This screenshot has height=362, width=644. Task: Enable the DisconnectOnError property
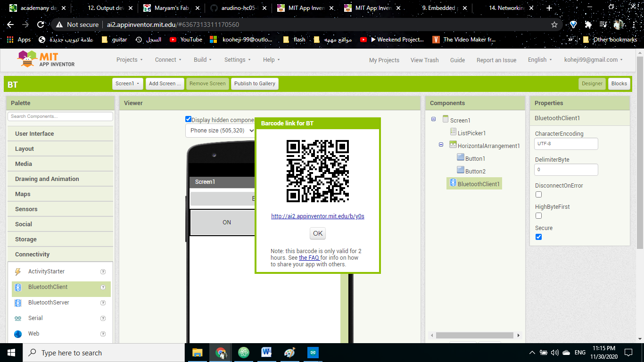tap(538, 194)
